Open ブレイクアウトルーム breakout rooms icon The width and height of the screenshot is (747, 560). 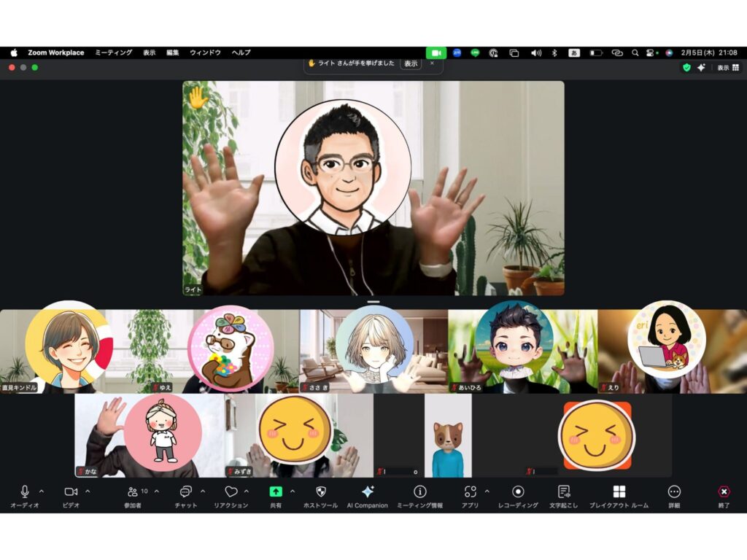619,491
